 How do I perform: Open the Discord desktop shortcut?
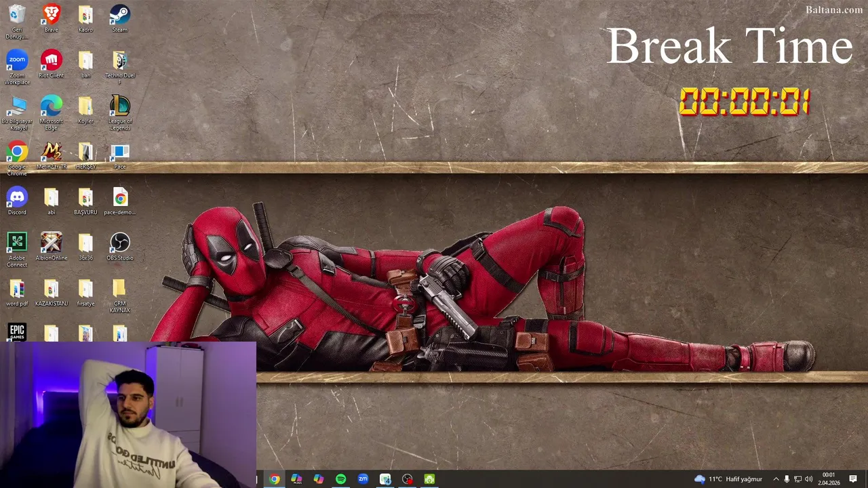pyautogui.click(x=17, y=201)
